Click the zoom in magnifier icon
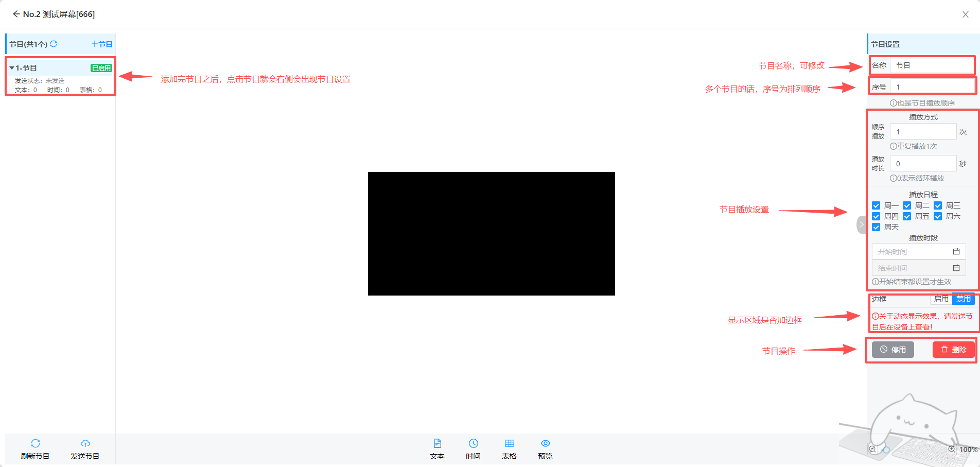The height and width of the screenshot is (467, 980). (952, 449)
